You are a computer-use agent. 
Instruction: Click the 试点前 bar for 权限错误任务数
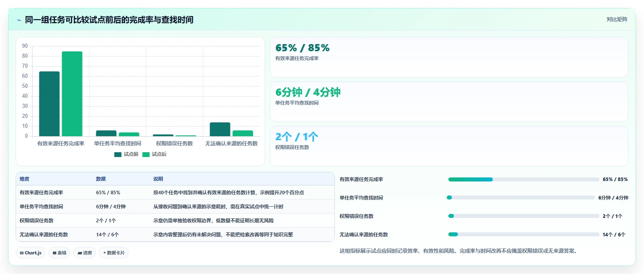pyautogui.click(x=163, y=135)
